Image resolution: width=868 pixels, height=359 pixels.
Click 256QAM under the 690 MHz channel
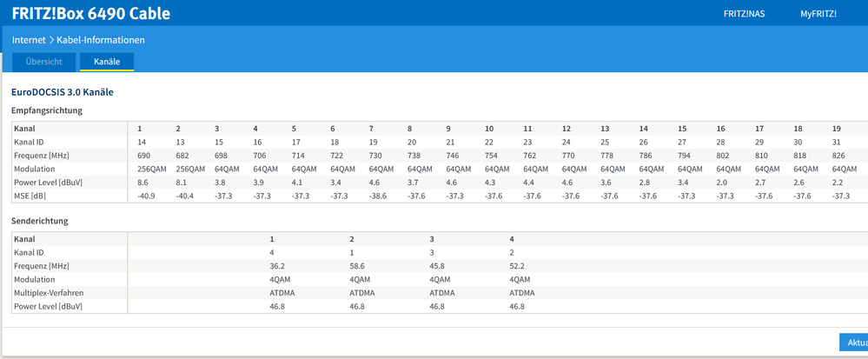point(152,169)
